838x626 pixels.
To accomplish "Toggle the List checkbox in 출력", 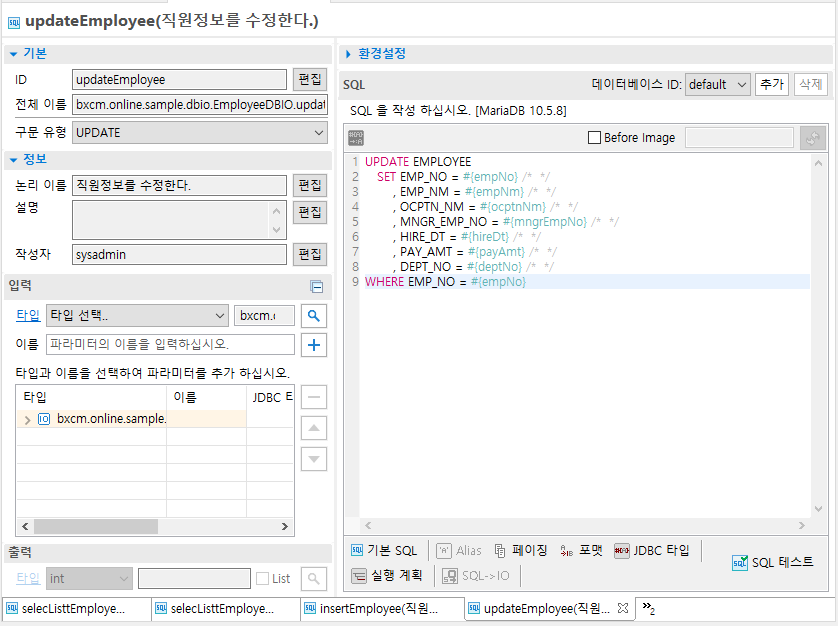I will 263,578.
